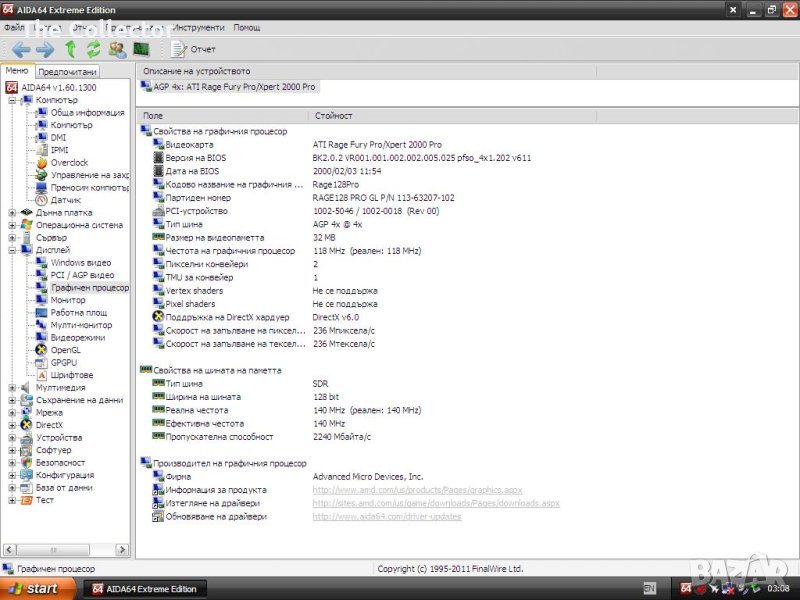Expand the Дънна платка tree node
Image resolution: width=800 pixels, height=600 pixels.
[x=12, y=212]
